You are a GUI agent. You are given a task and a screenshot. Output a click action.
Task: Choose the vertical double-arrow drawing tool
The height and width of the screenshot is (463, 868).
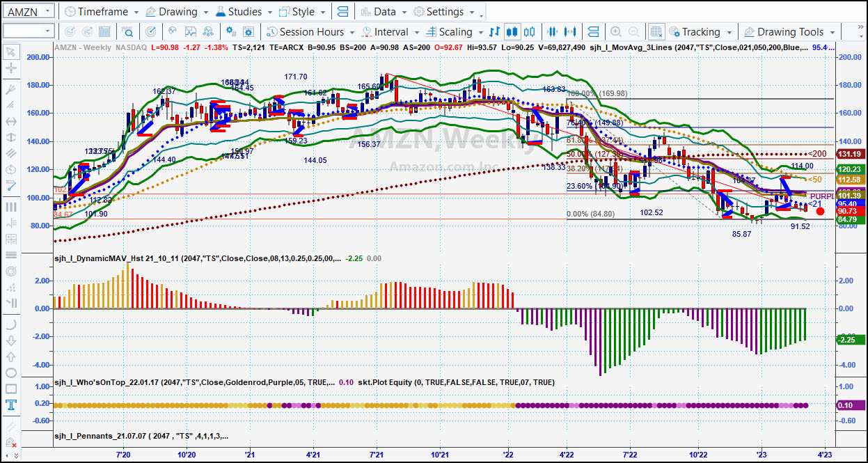11,136
